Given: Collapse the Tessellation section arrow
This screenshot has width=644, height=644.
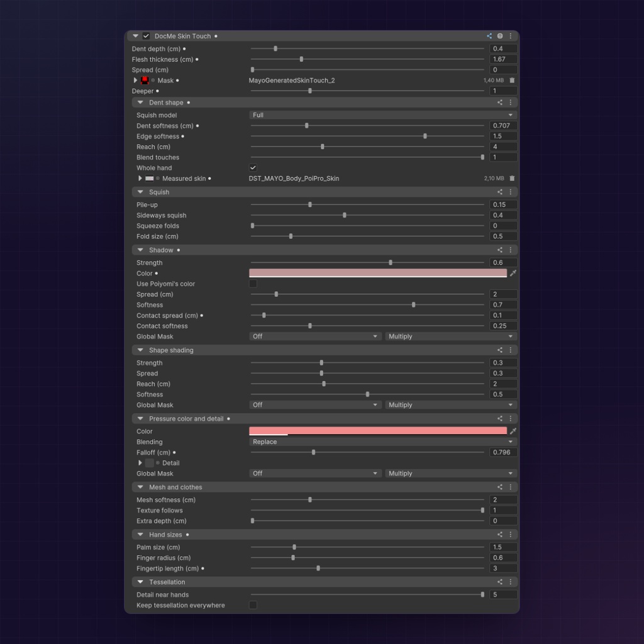Looking at the screenshot, I should [x=140, y=582].
